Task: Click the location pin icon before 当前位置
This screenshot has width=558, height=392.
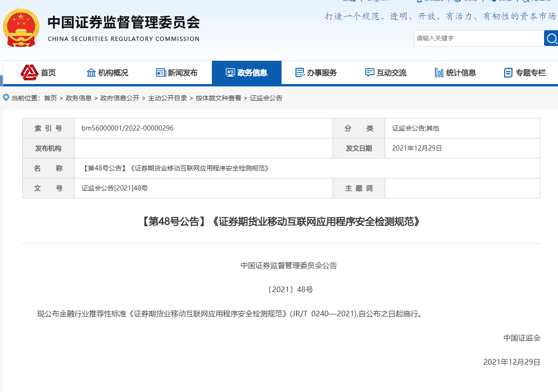Action: [6, 98]
